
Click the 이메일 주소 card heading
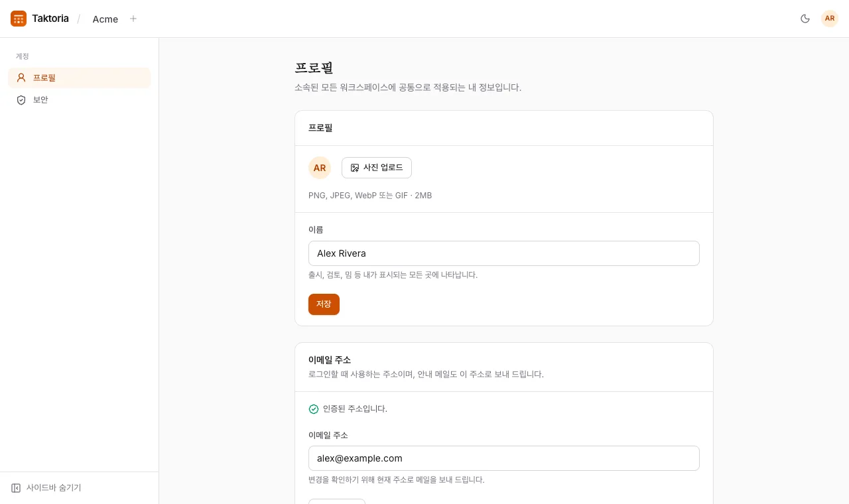(330, 360)
